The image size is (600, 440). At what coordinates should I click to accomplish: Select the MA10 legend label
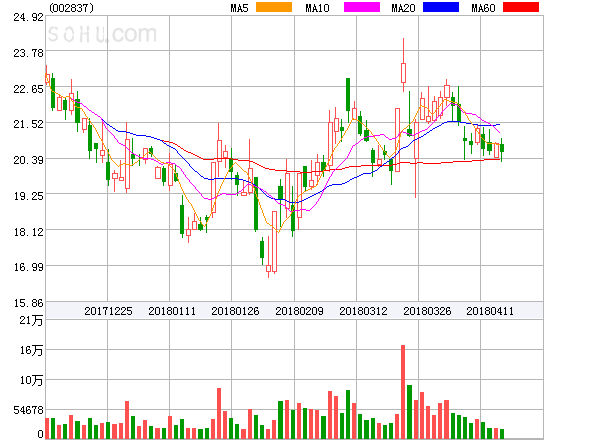click(317, 8)
